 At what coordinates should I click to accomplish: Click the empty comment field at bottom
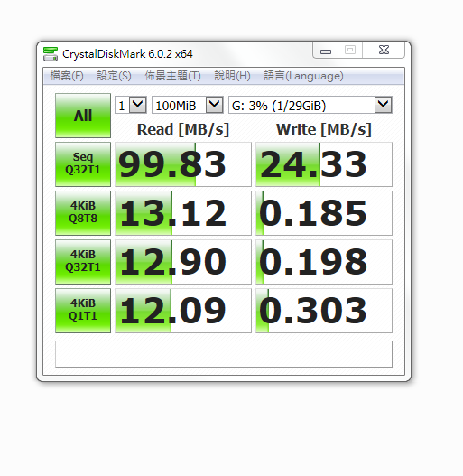pyautogui.click(x=224, y=354)
